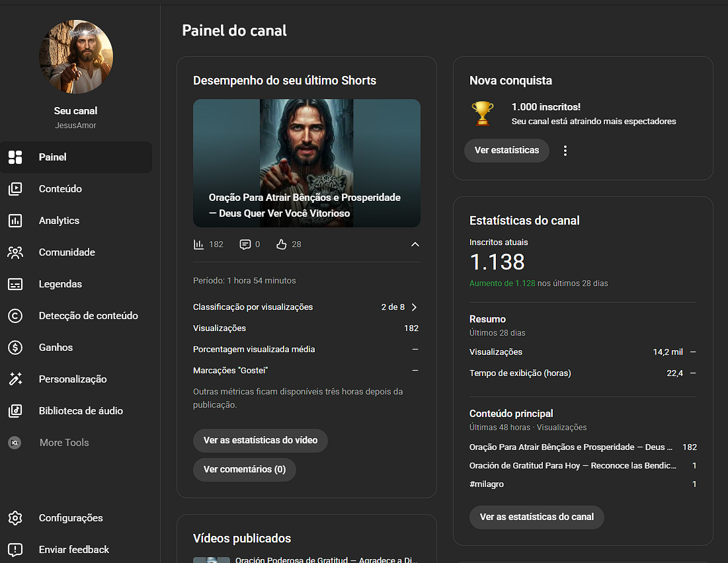The width and height of the screenshot is (728, 563).
Task: Click the Biblioteca de áudio music icon
Action: (x=15, y=411)
